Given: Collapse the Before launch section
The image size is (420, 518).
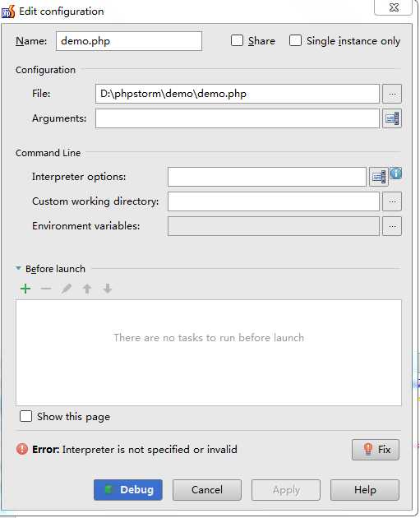Looking at the screenshot, I should pos(18,268).
